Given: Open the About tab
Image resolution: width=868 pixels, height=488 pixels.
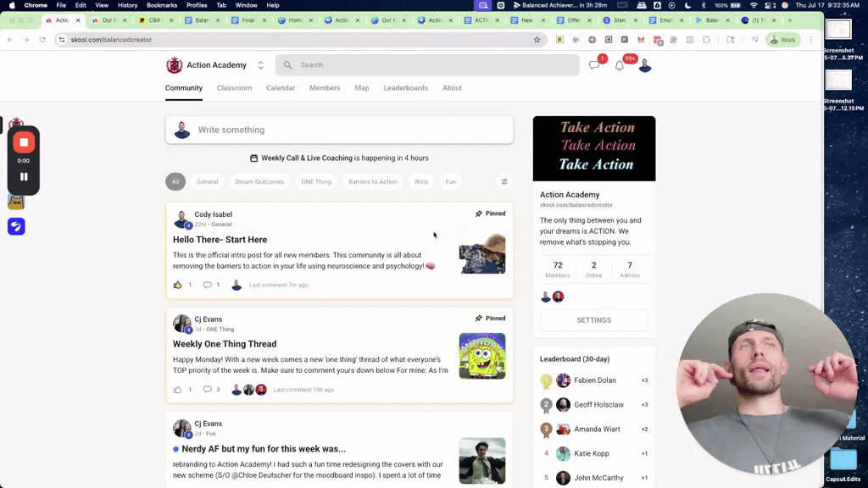Looking at the screenshot, I should click(x=453, y=88).
